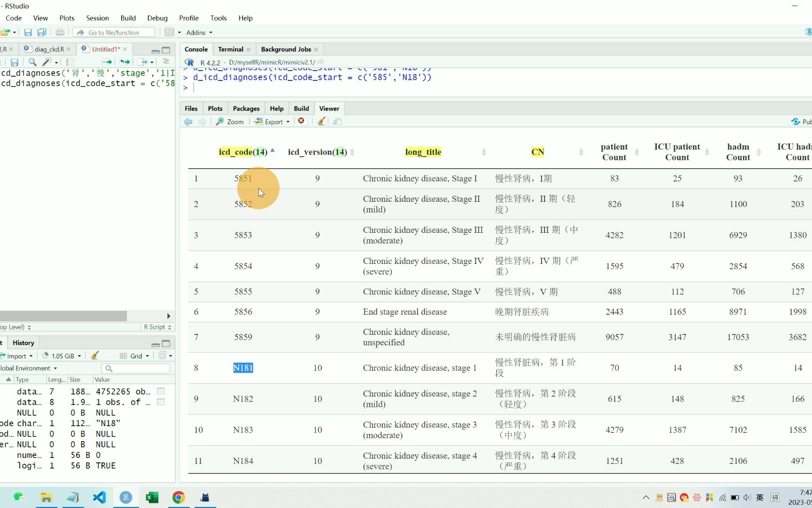This screenshot has height=508, width=812.
Task: Open the R Script file type selector
Action: [x=157, y=327]
